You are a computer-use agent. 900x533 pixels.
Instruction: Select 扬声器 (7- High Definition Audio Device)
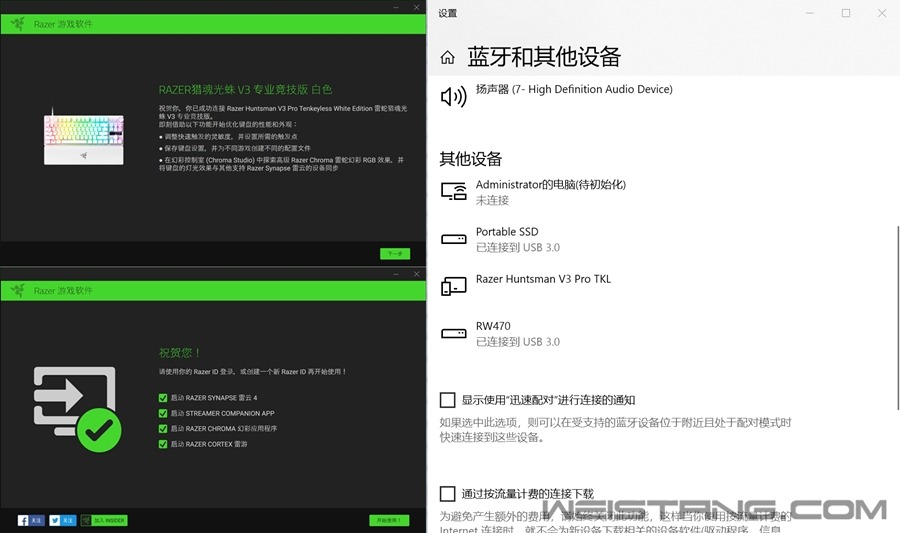coord(574,89)
